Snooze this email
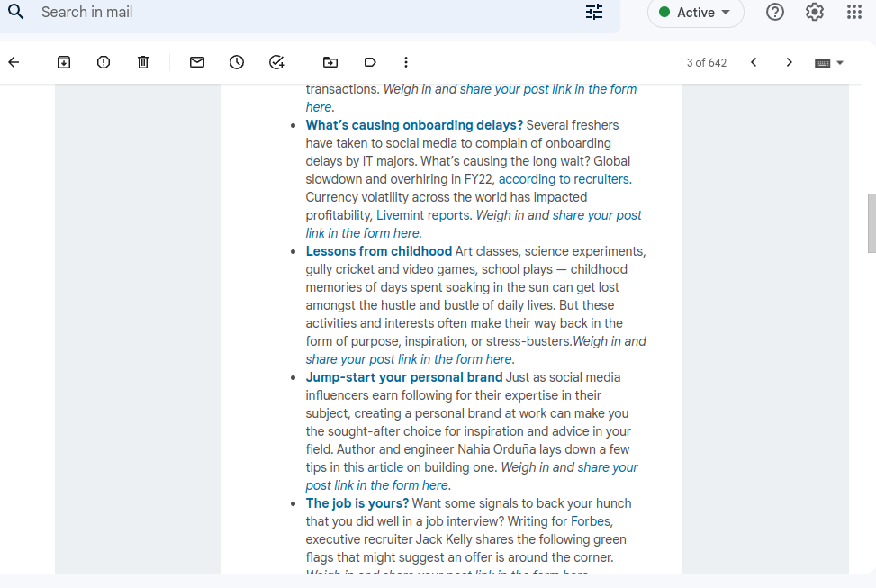 coord(237,62)
